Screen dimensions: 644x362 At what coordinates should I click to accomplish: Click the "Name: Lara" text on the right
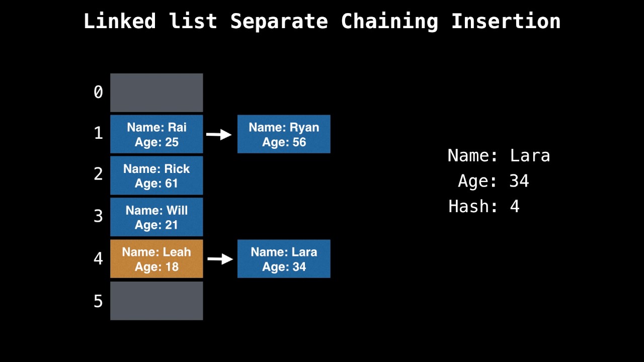click(499, 156)
